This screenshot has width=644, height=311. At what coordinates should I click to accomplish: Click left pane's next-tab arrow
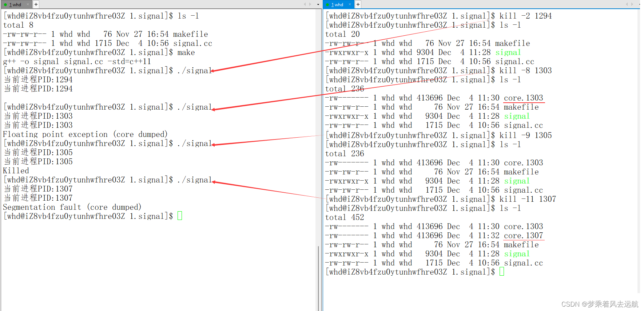point(310,4)
